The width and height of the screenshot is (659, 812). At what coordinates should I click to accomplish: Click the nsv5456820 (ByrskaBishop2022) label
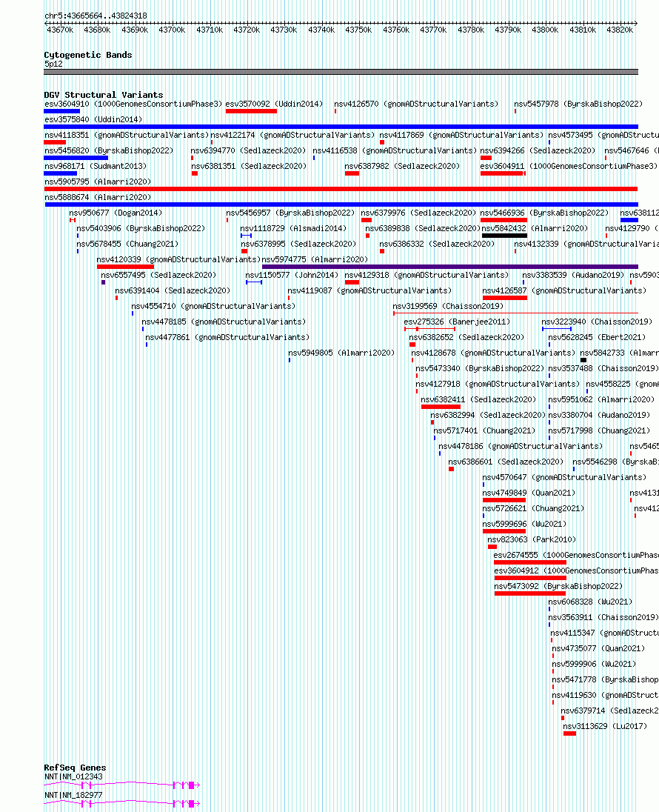pyautogui.click(x=109, y=150)
